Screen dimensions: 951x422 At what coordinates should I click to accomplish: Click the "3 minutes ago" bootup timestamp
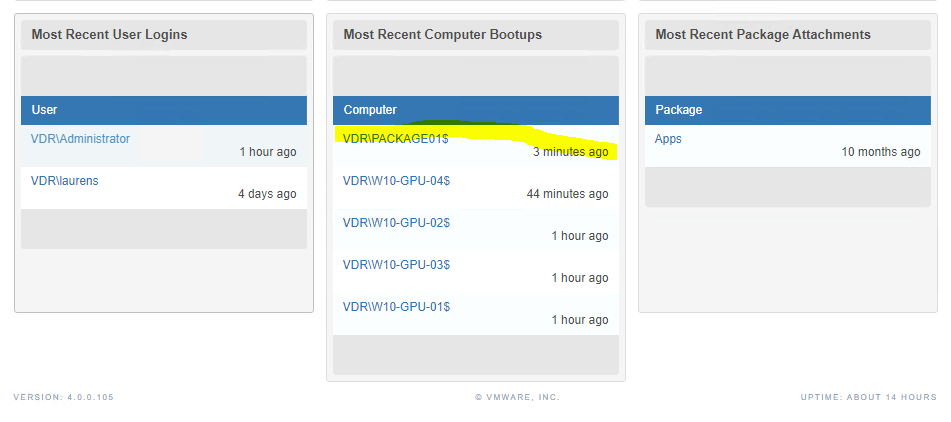(x=571, y=152)
